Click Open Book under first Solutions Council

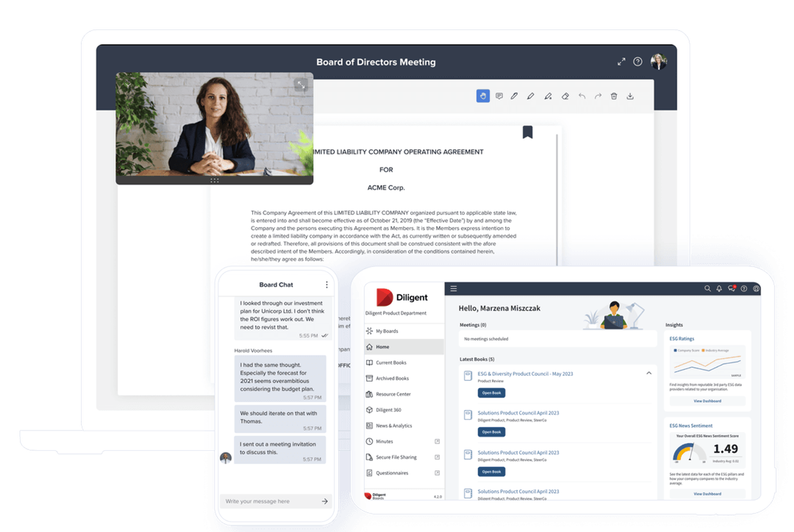tap(491, 432)
